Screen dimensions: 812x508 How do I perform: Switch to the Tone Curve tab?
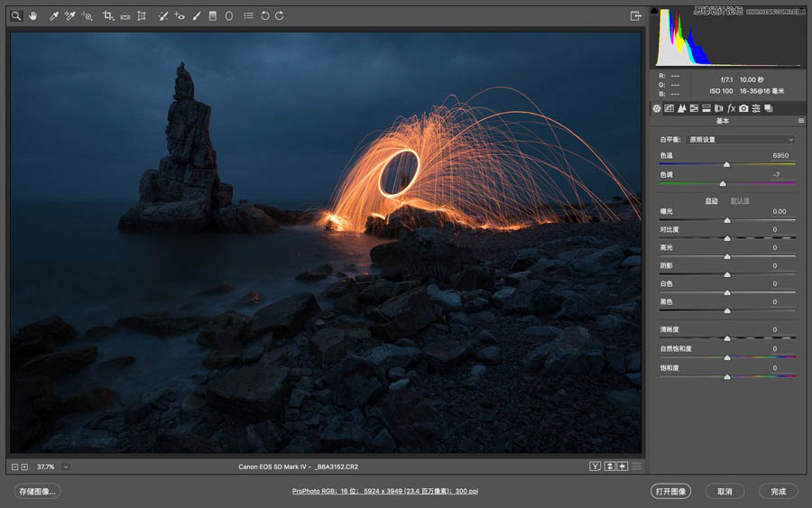click(669, 108)
